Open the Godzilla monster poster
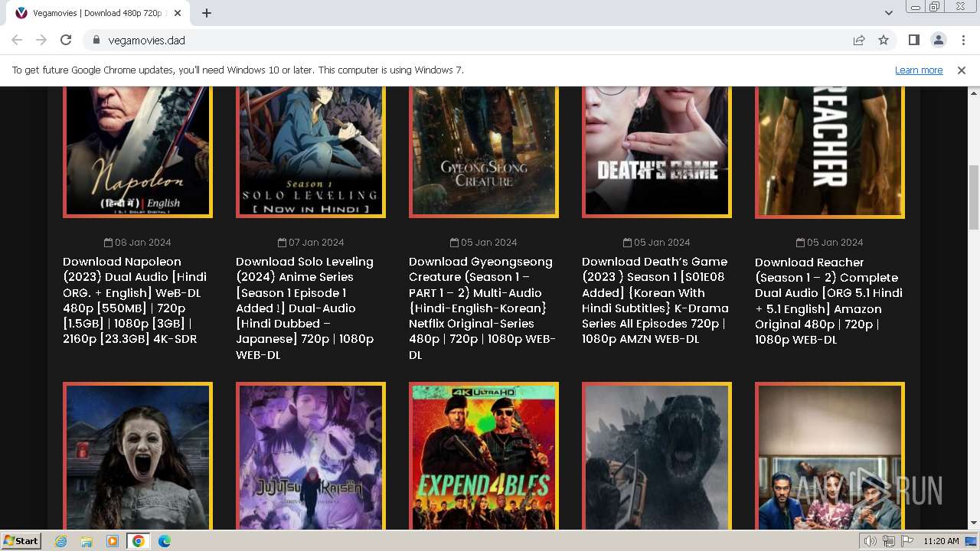980x551 pixels. [x=657, y=456]
